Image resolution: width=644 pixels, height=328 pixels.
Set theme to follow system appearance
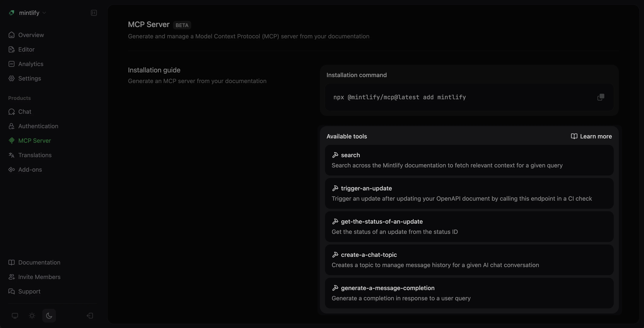[15, 315]
